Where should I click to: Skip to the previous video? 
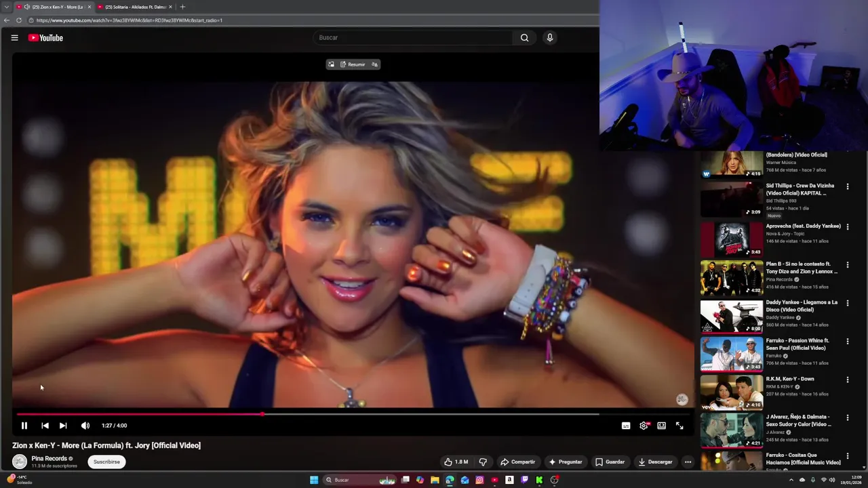pyautogui.click(x=45, y=426)
